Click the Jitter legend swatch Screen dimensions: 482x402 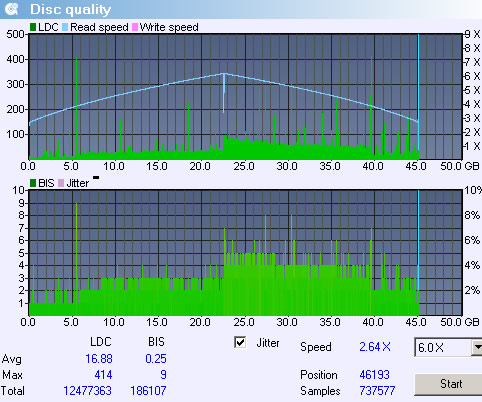(61, 183)
